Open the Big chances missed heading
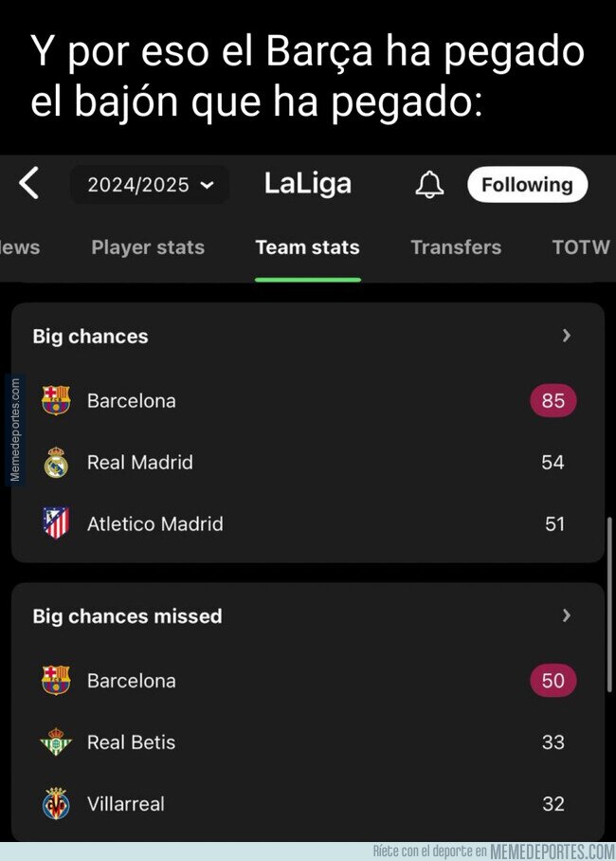This screenshot has height=861, width=616. pyautogui.click(x=127, y=616)
